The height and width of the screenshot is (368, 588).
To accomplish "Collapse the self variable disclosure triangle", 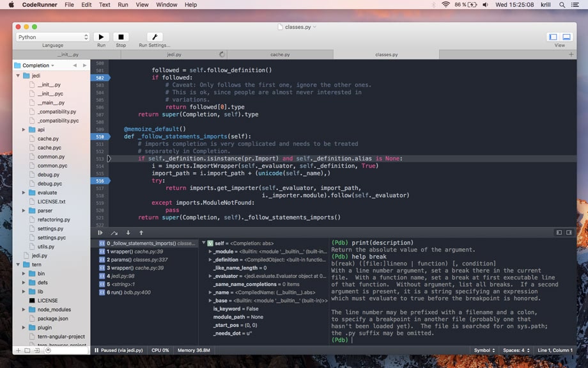I will click(x=204, y=243).
